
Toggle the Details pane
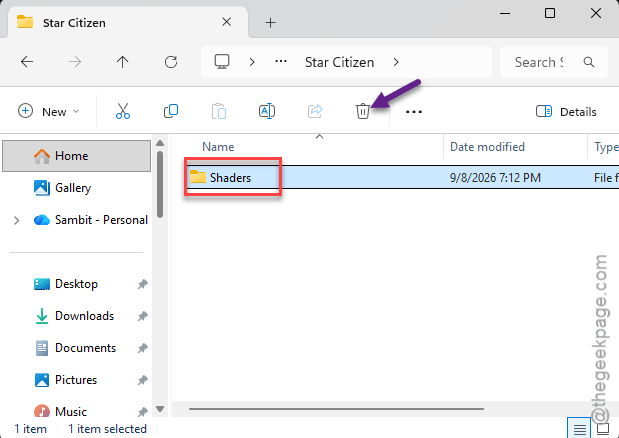(566, 112)
